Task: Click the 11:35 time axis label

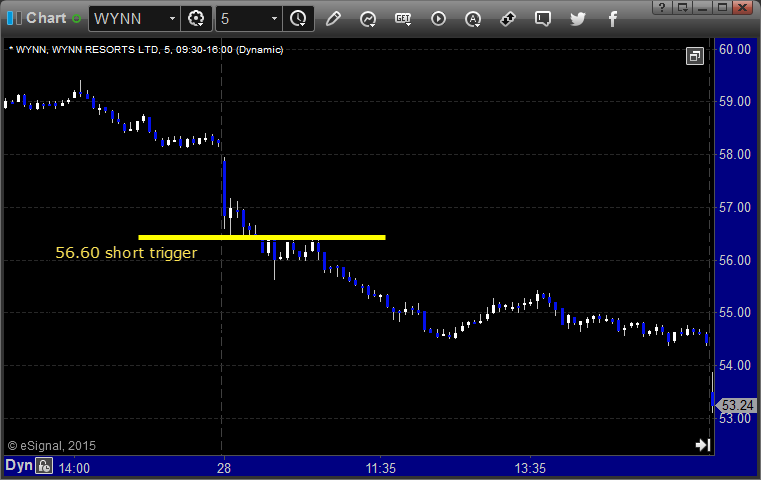Action: tap(380, 468)
